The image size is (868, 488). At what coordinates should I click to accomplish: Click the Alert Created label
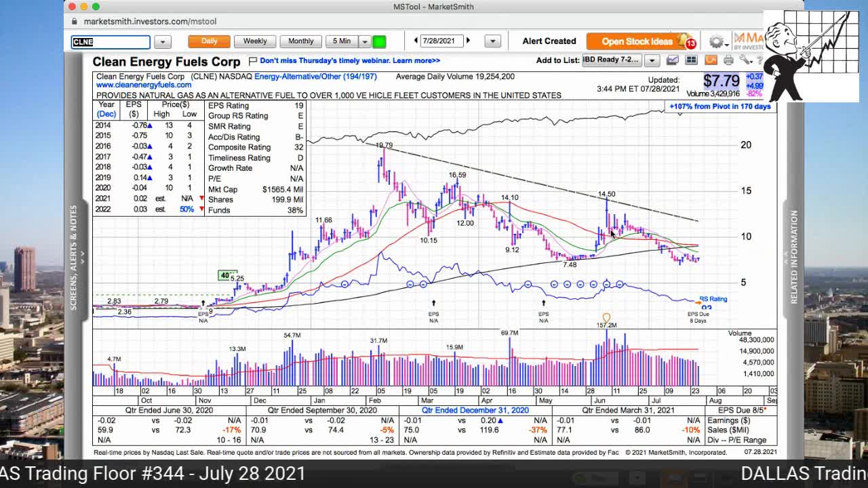click(x=549, y=41)
